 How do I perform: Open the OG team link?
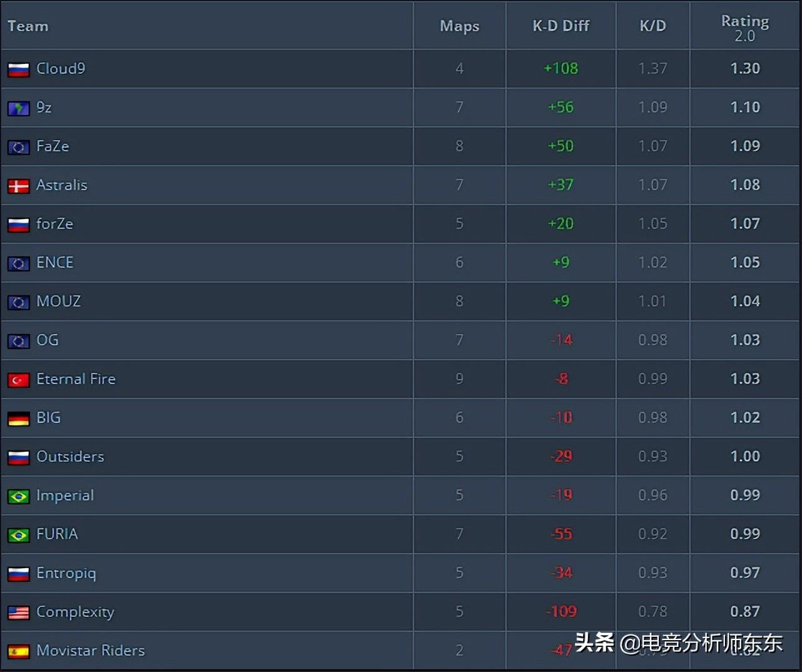[48, 340]
